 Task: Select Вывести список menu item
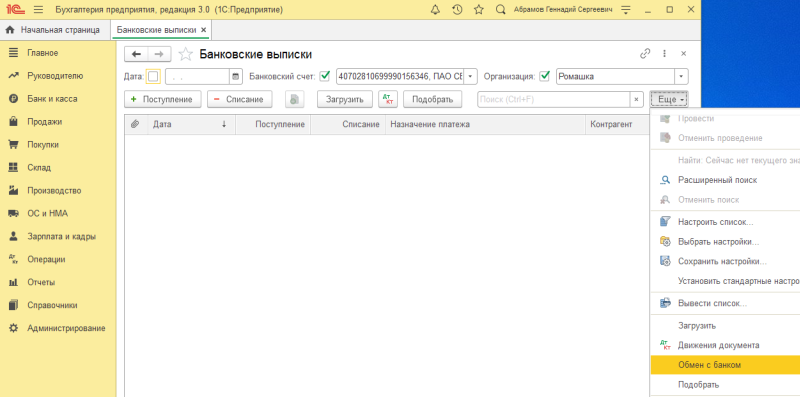click(725, 303)
